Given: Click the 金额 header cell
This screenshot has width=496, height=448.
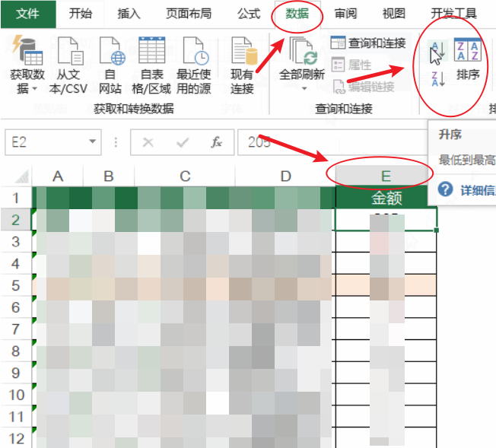Looking at the screenshot, I should point(386,198).
